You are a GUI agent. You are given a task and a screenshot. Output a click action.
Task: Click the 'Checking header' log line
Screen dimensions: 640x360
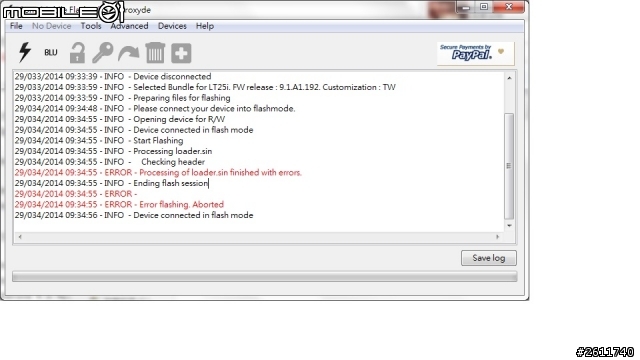click(x=110, y=162)
